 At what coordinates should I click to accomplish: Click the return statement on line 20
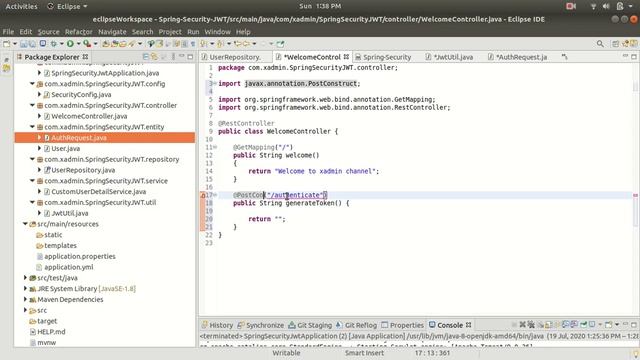pyautogui.click(x=267, y=219)
